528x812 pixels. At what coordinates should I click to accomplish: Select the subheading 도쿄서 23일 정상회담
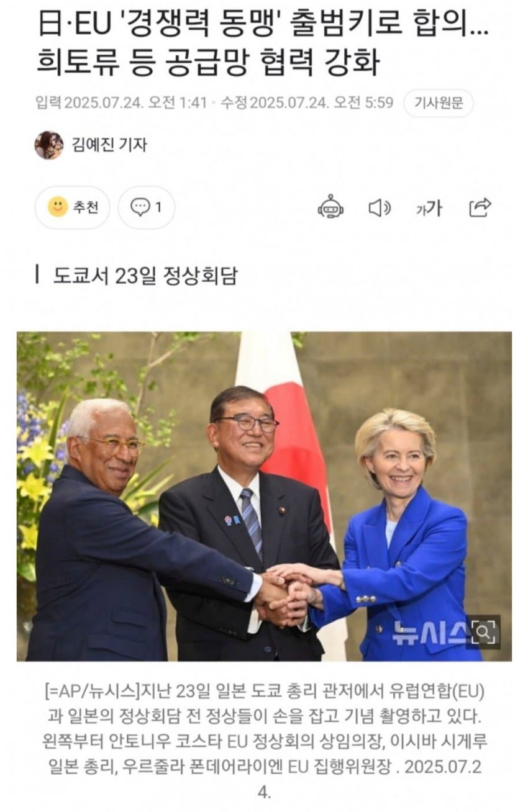pyautogui.click(x=145, y=275)
